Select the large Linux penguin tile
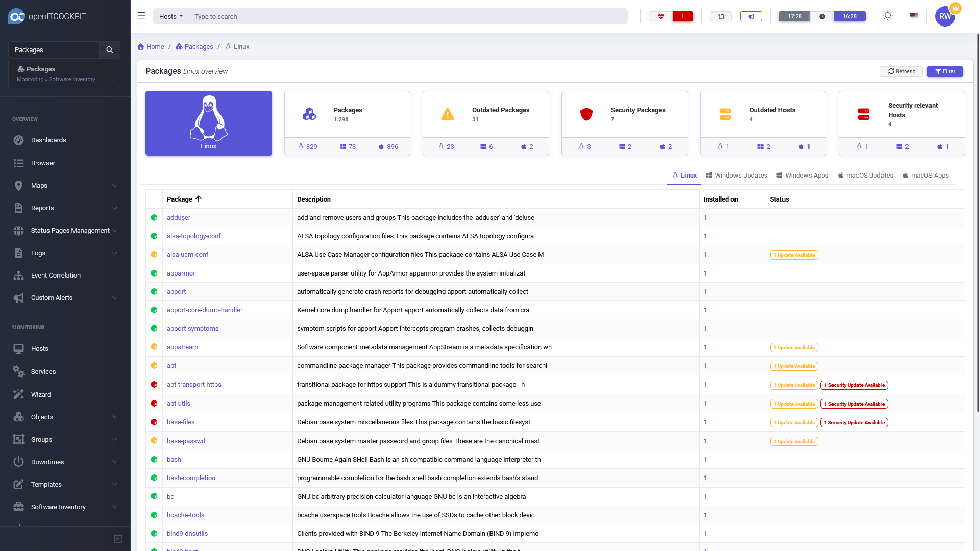980x551 pixels. click(208, 123)
